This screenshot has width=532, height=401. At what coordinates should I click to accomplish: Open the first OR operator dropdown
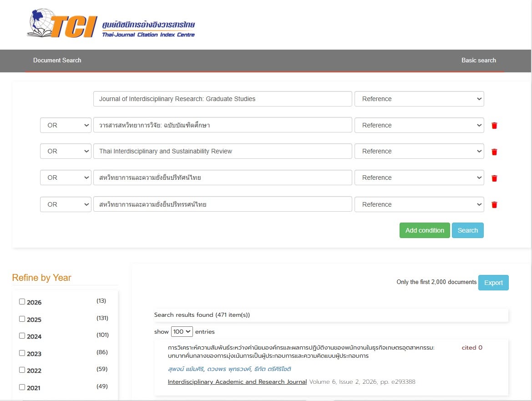coord(66,125)
